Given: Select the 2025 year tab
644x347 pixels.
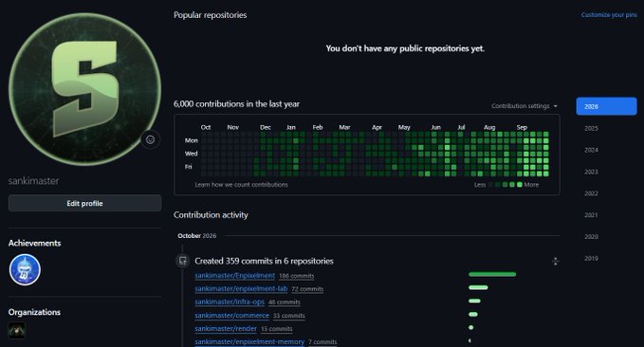Looking at the screenshot, I should 591,128.
